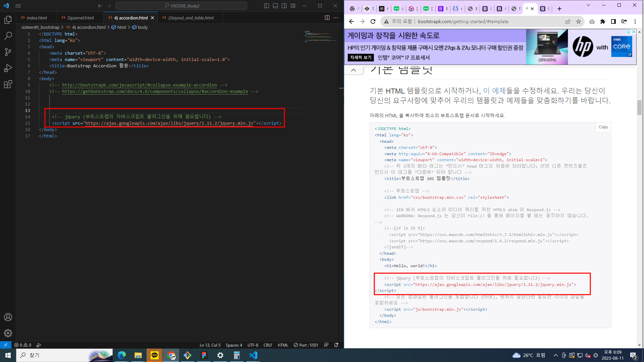Click the Split Editor Right icon
Screen dimensions: 644x362
point(327,18)
